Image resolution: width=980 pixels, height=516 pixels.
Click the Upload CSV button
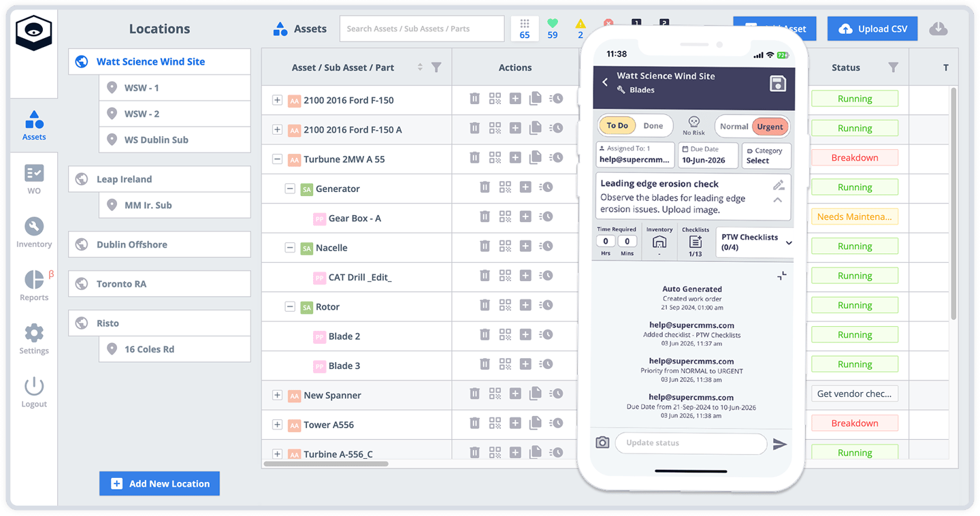click(x=872, y=29)
